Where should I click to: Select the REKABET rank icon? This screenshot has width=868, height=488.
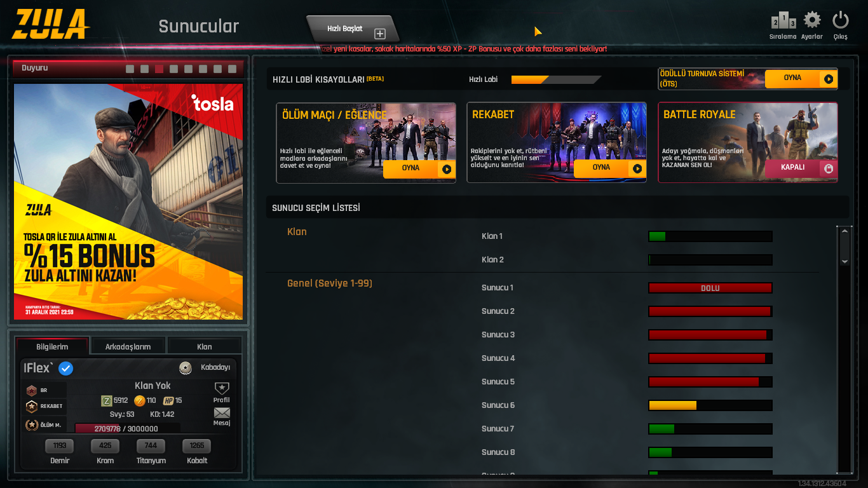[32, 406]
